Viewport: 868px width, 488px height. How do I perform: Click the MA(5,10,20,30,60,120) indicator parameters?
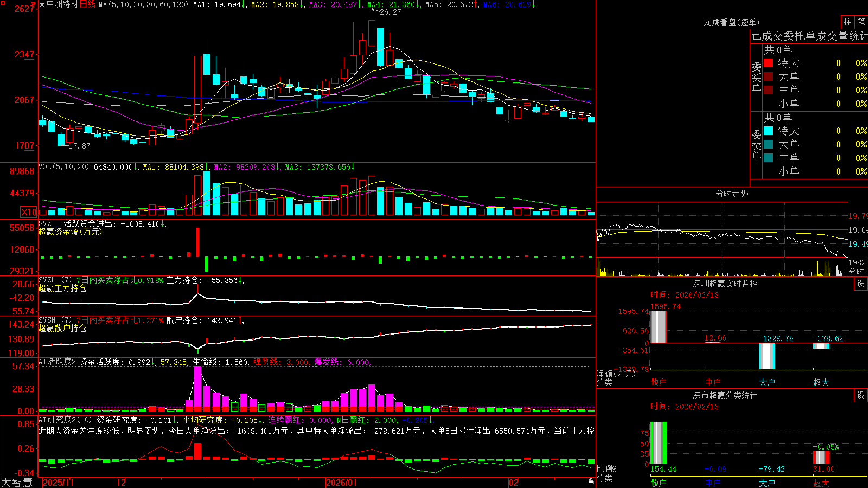(143, 4)
